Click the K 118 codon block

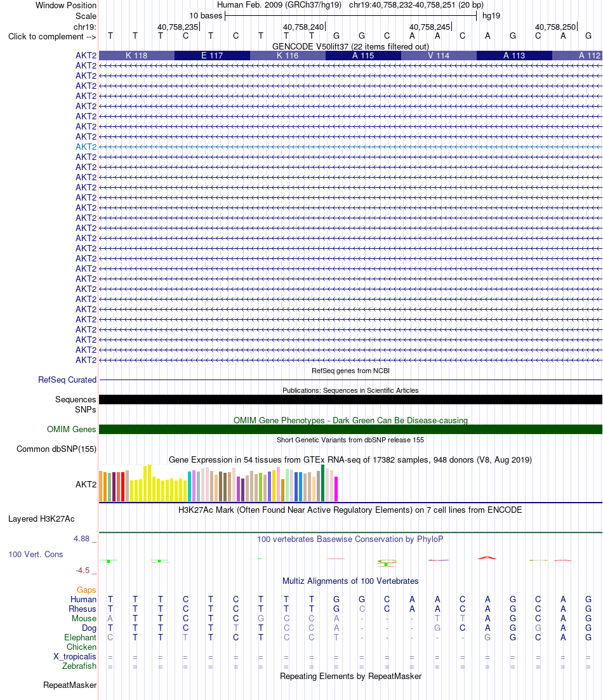pos(136,55)
